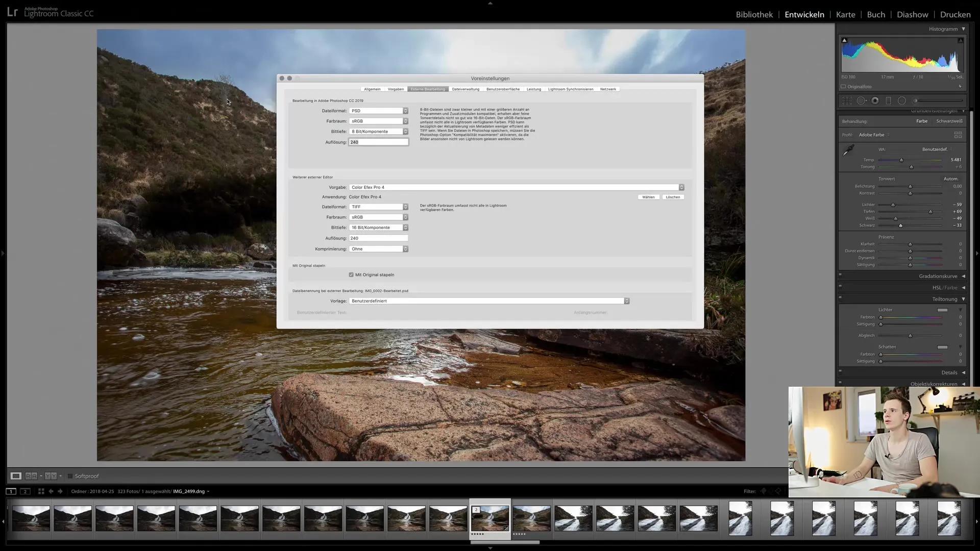Open Vorlage Benutzerdefiniert dropdown

[x=489, y=301]
